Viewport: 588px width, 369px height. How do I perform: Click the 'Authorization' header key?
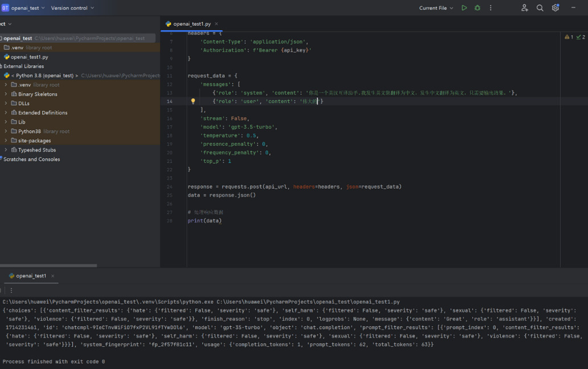tap(225, 50)
